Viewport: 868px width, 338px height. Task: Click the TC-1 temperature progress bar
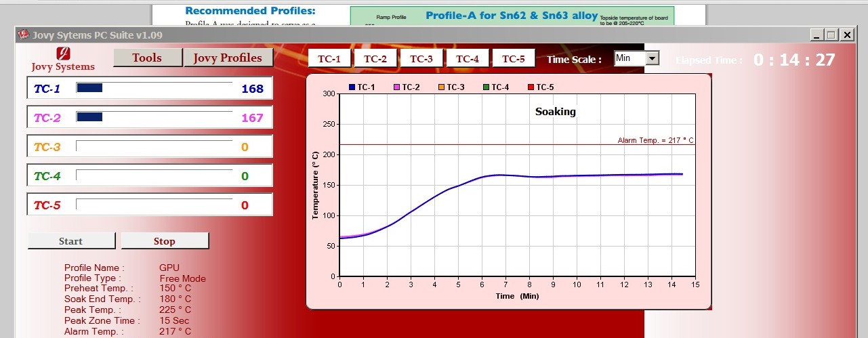pos(154,87)
